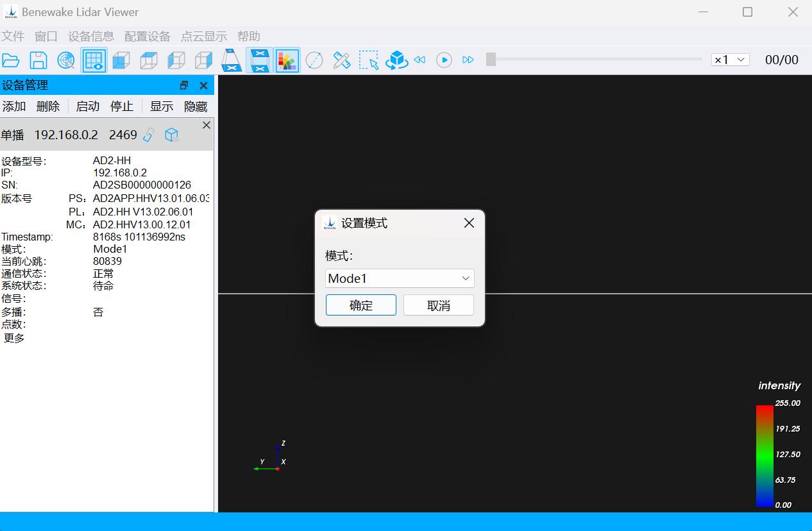Click the circle with diagonal line icon
Image resolution: width=812 pixels, height=531 pixels.
coord(314,60)
